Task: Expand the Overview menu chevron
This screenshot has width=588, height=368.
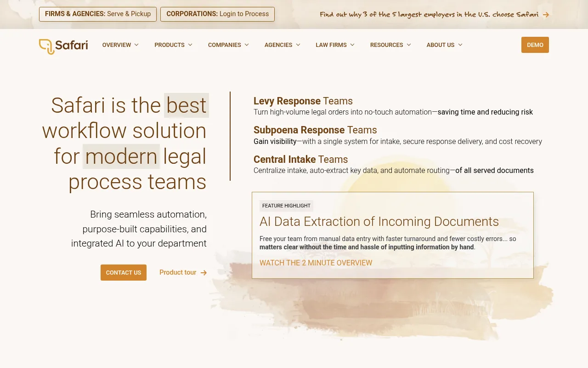Action: click(x=136, y=45)
